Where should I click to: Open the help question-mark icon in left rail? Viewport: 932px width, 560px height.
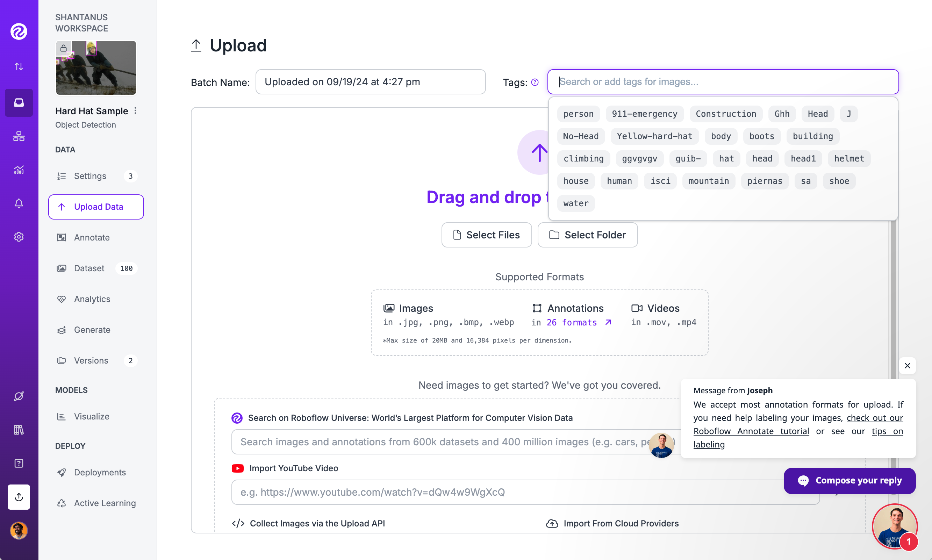(19, 464)
